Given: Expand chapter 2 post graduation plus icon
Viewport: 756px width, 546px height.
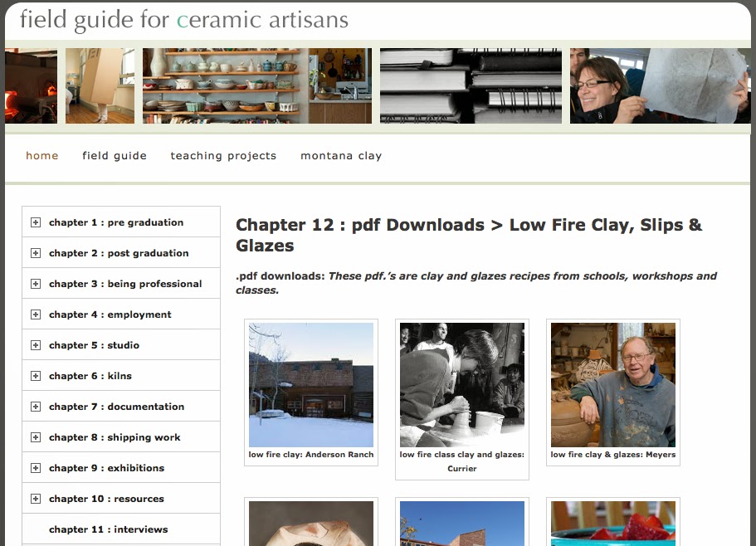Looking at the screenshot, I should point(36,253).
